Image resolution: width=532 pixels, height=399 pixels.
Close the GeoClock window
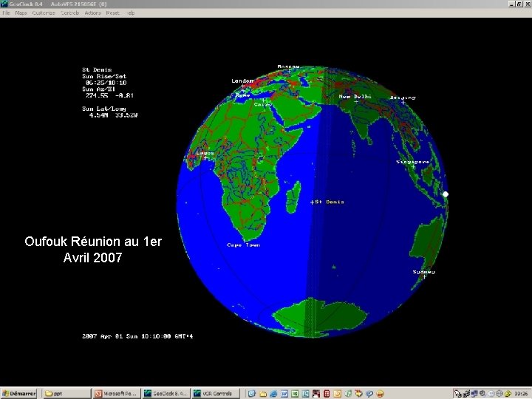click(x=527, y=4)
